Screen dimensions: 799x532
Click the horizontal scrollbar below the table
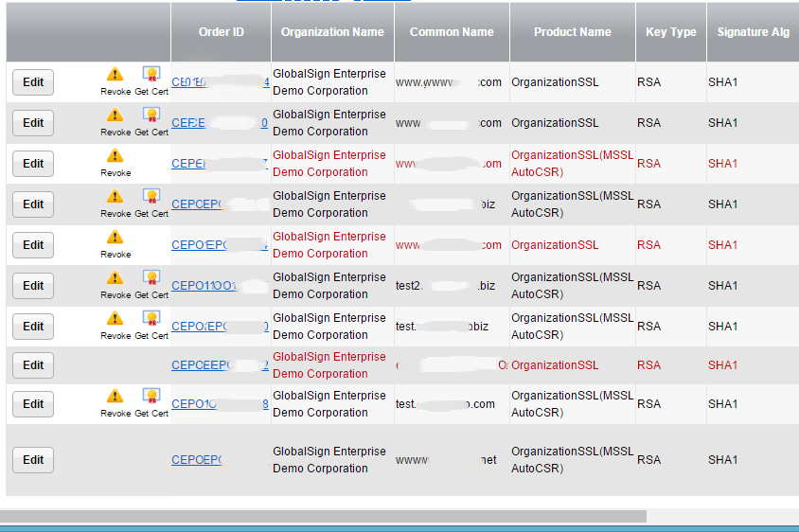click(x=322, y=517)
